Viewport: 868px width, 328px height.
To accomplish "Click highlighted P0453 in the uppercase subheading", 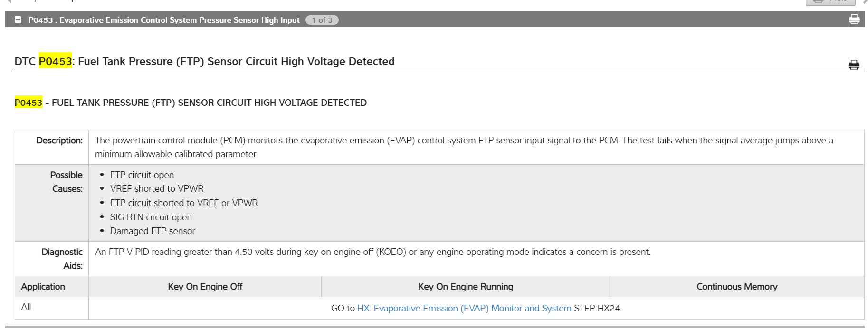I will pos(29,103).
